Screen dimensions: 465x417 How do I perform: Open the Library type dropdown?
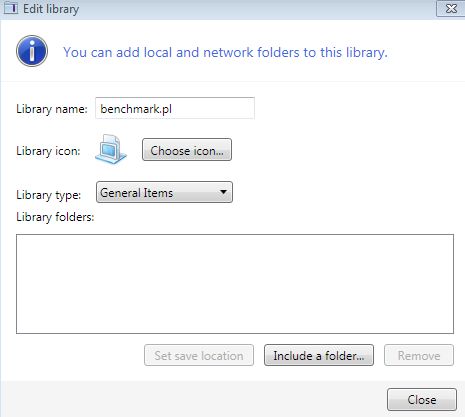164,192
